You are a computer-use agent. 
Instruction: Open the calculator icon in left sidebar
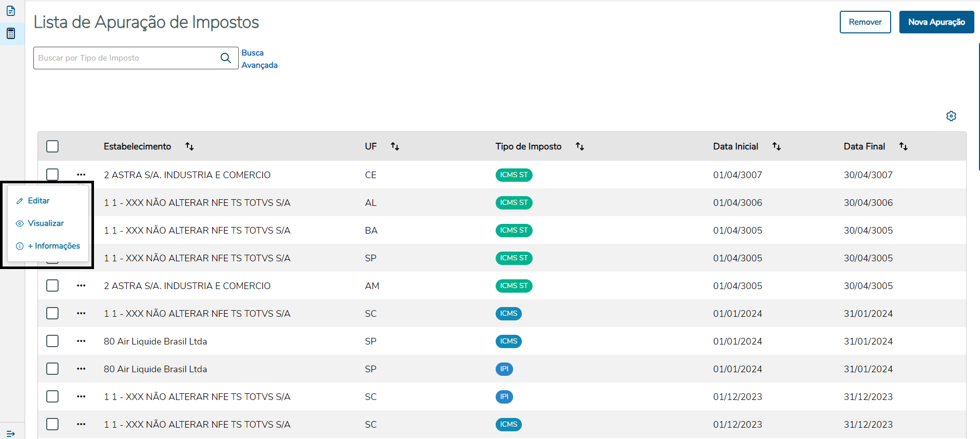(x=11, y=33)
